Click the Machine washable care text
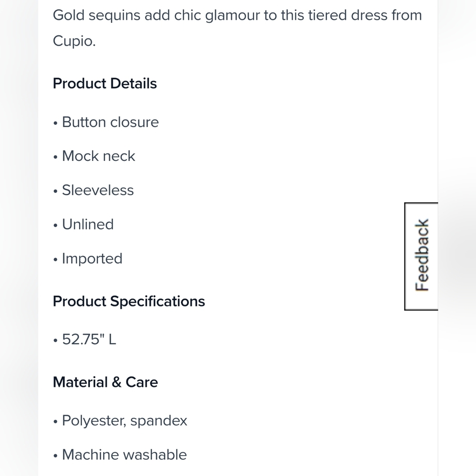This screenshot has width=476, height=476. pyautogui.click(x=120, y=455)
